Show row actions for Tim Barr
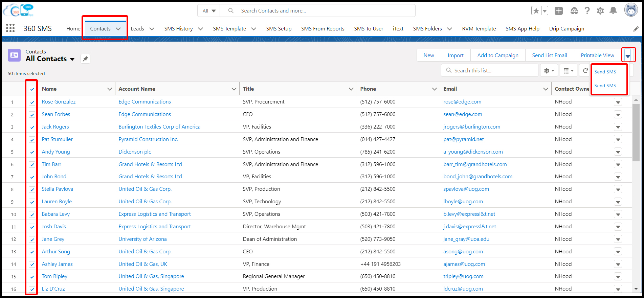 tap(618, 164)
